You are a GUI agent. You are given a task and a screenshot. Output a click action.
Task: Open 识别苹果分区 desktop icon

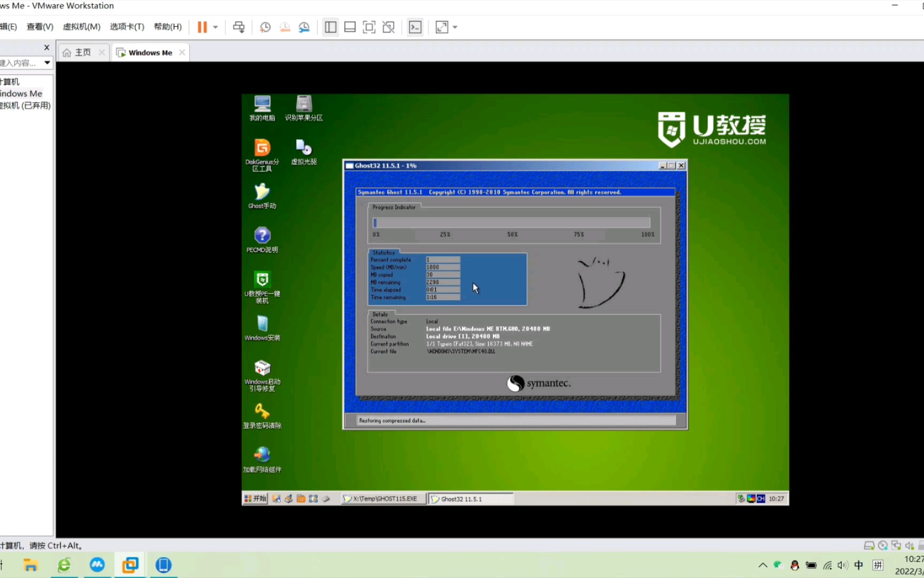click(x=304, y=108)
